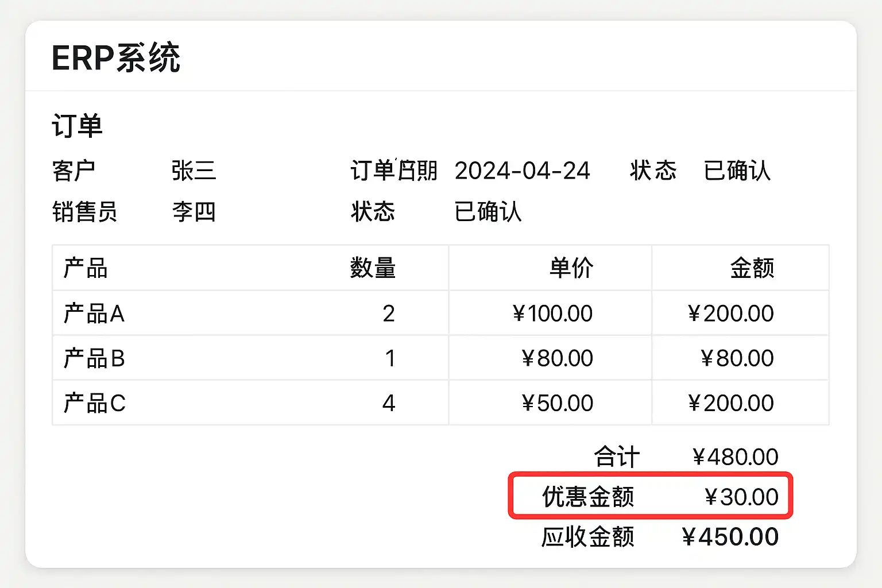Viewport: 882px width, 588px height.
Task: Select the 产品B row name
Action: point(94,358)
